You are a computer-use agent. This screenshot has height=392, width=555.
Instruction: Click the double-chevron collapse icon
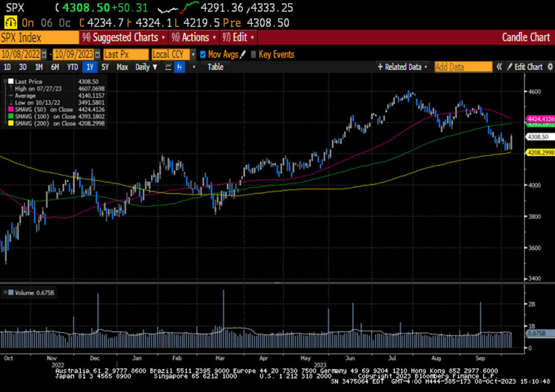(x=499, y=67)
